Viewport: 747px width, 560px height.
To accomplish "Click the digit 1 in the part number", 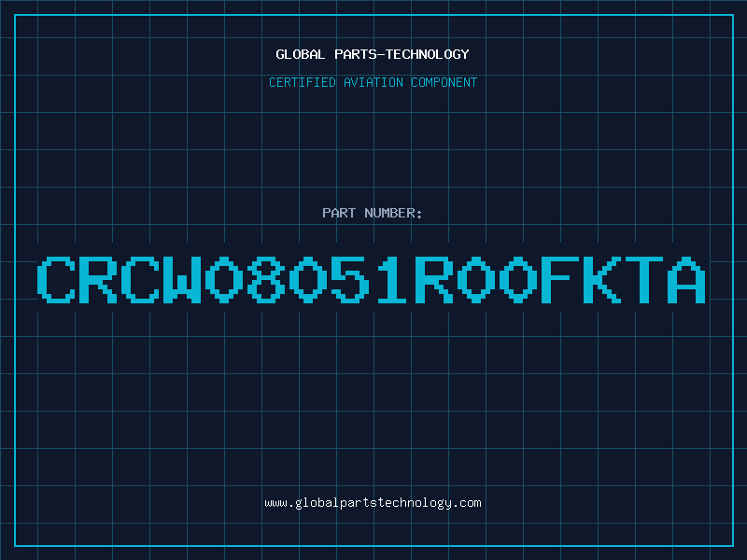I will [391, 279].
